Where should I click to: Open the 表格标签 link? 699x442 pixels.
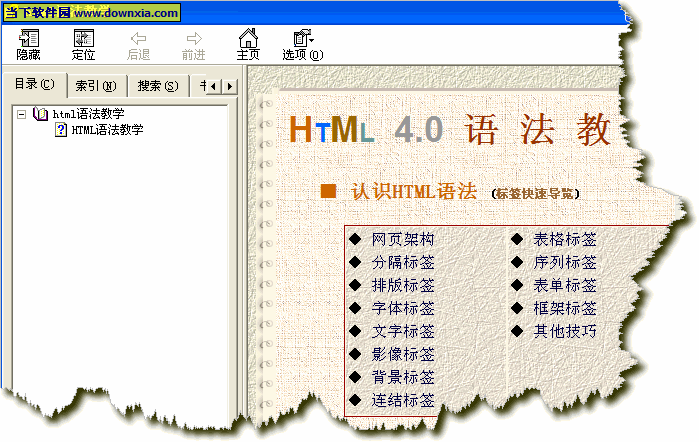(565, 240)
